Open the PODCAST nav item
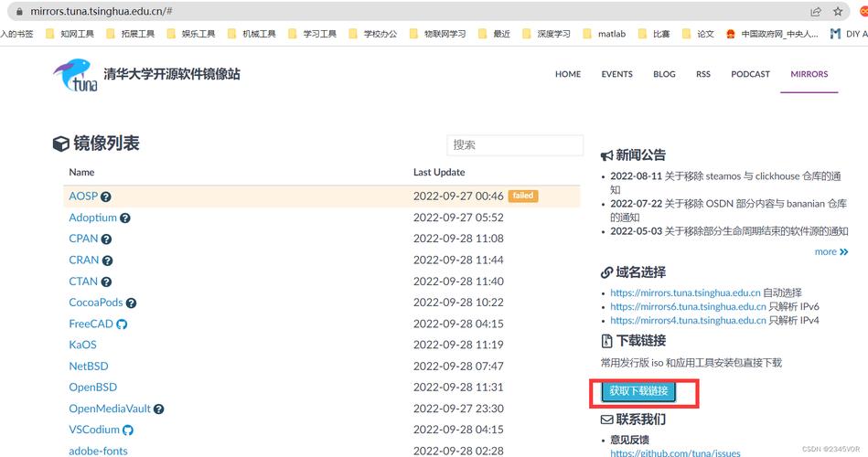This screenshot has height=457, width=868. click(750, 74)
